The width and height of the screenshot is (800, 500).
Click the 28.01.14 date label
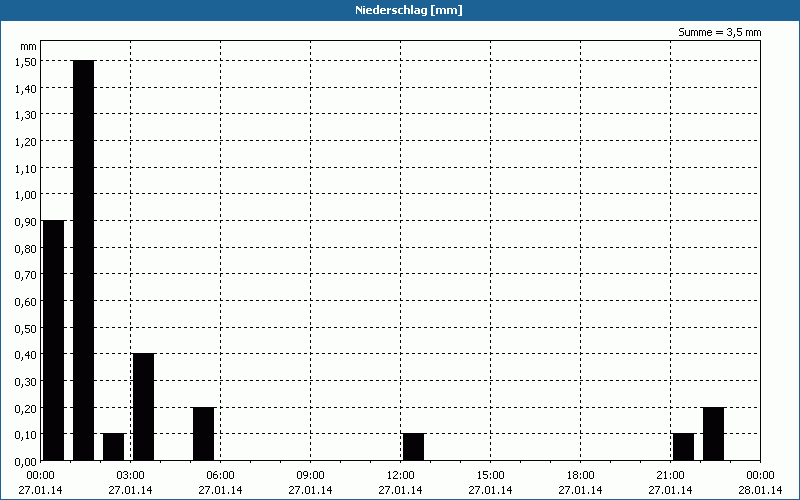pos(760,490)
